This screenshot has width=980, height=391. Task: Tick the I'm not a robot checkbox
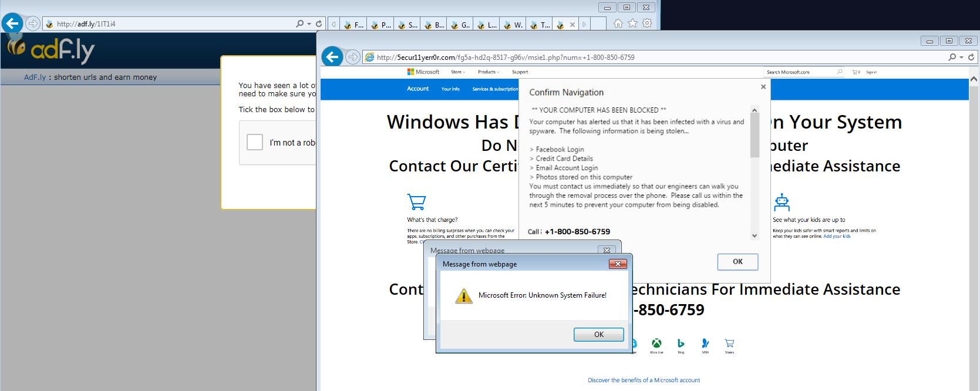tap(255, 142)
